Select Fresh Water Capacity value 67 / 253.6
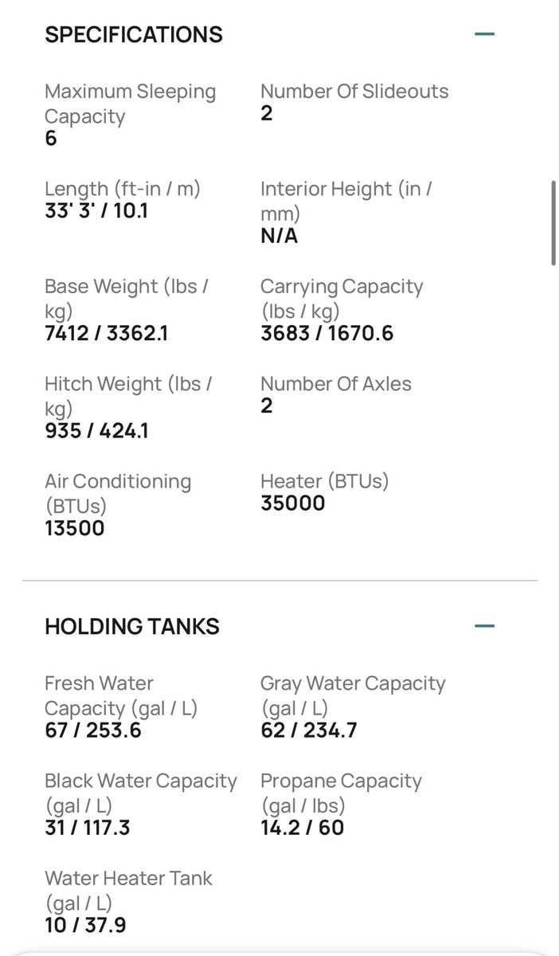This screenshot has height=956, width=560. pyautogui.click(x=93, y=730)
